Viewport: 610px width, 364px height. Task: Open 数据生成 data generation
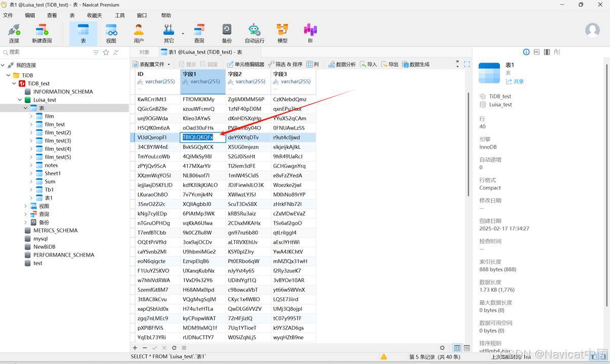tap(416, 64)
